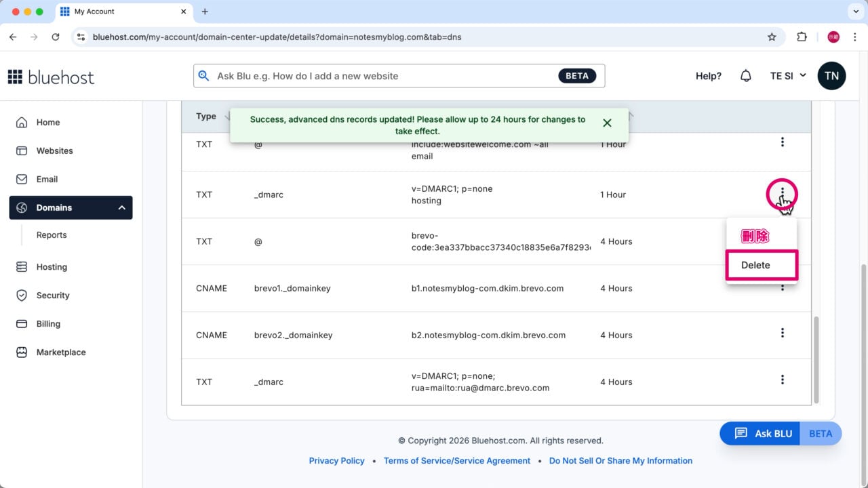Open the Privacy Policy link
868x488 pixels.
(x=336, y=461)
